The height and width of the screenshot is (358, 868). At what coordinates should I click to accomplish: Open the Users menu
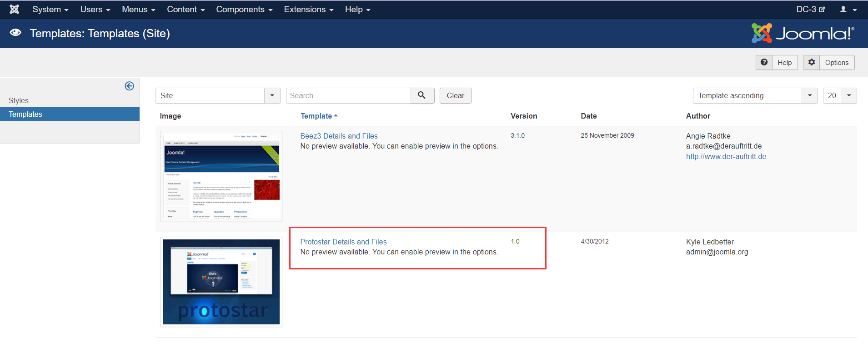(x=95, y=9)
